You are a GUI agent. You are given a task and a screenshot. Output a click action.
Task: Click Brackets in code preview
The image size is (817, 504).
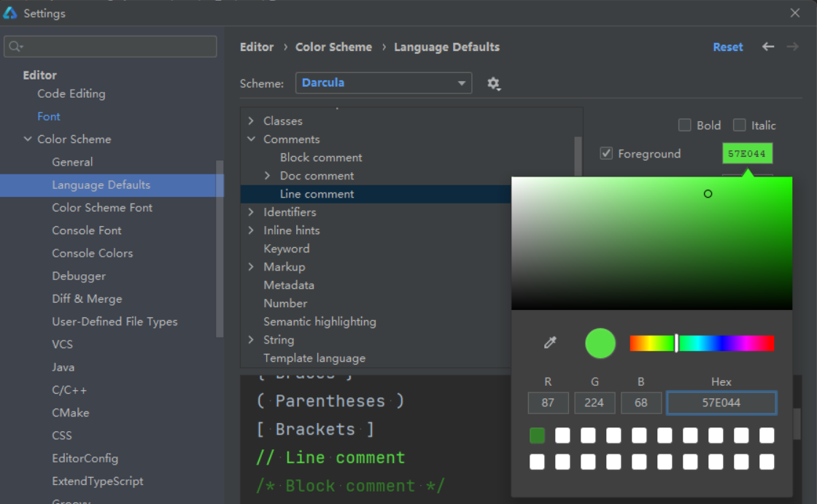[x=315, y=429]
